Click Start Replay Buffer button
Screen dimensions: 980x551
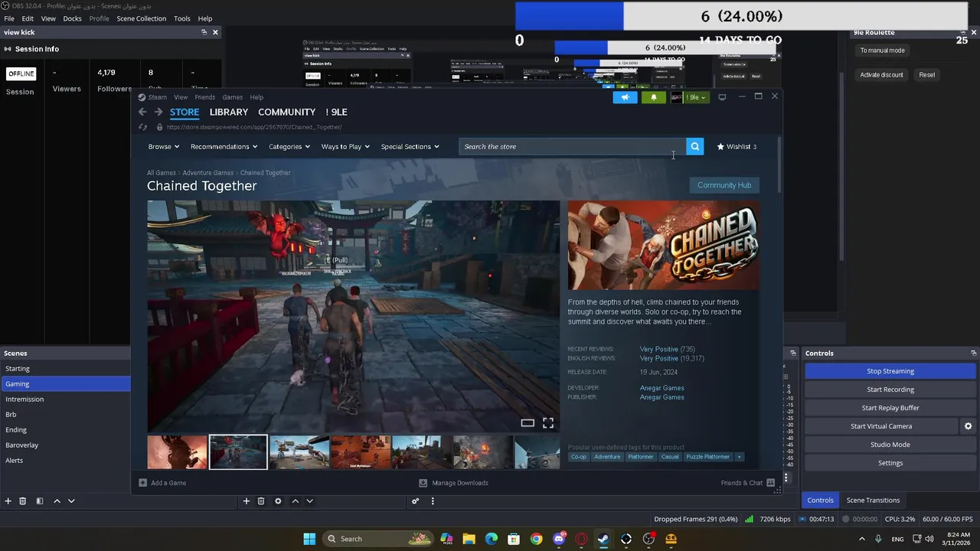[x=890, y=408]
